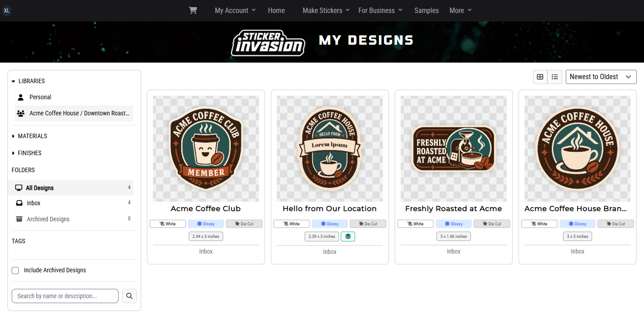Open the Newest to Oldest sort dropdown
The image size is (644, 317).
click(601, 77)
